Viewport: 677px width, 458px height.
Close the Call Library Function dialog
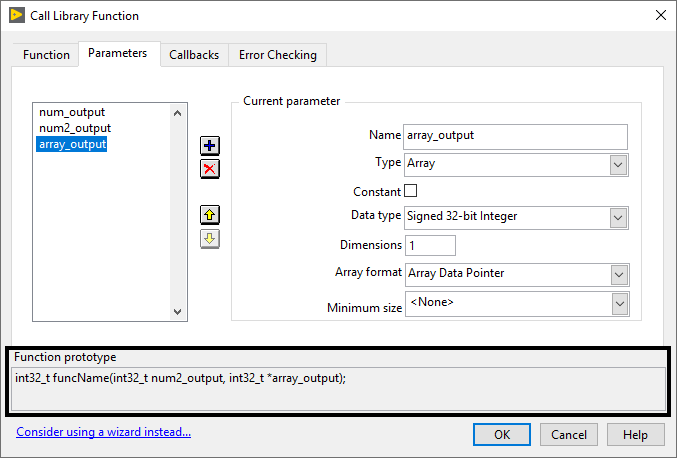[x=661, y=16]
